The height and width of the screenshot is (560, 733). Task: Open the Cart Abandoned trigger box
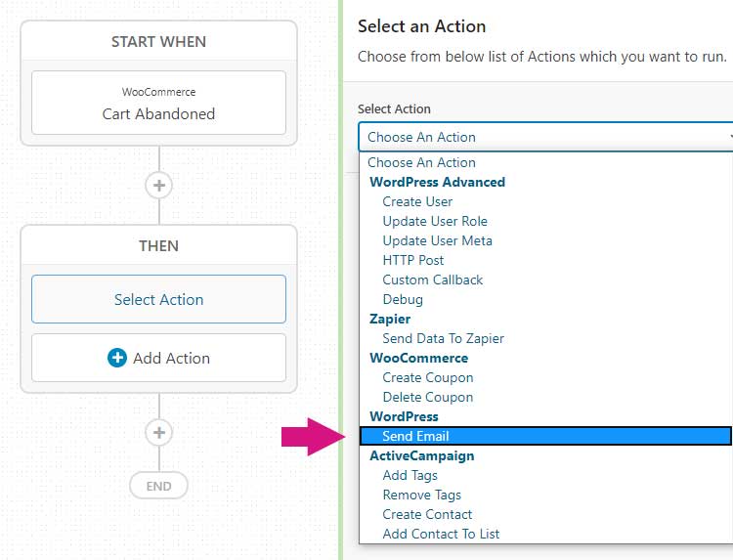tap(159, 103)
